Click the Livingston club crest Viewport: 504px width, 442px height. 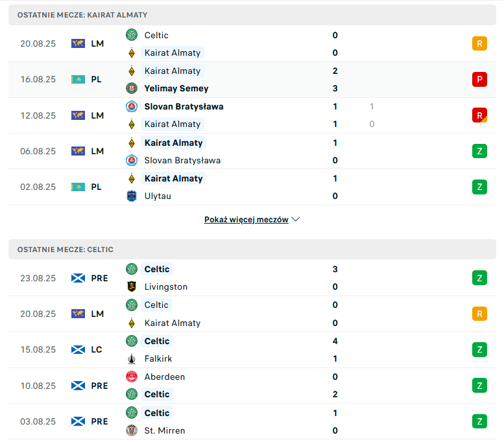(x=132, y=286)
